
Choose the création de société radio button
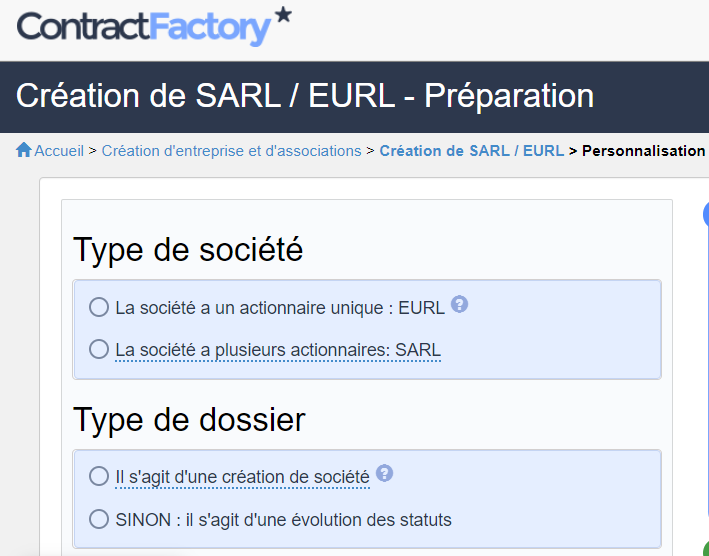99,476
